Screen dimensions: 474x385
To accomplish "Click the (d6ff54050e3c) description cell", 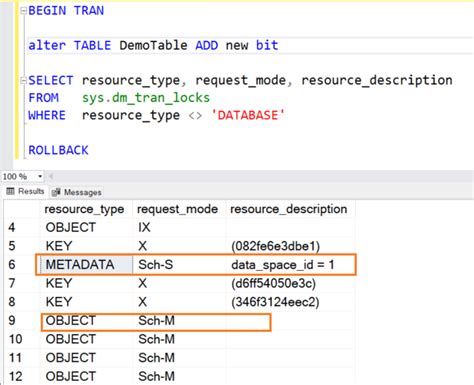I will tap(290, 283).
